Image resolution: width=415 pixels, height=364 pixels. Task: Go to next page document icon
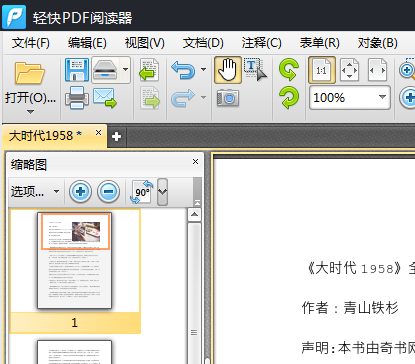150,98
